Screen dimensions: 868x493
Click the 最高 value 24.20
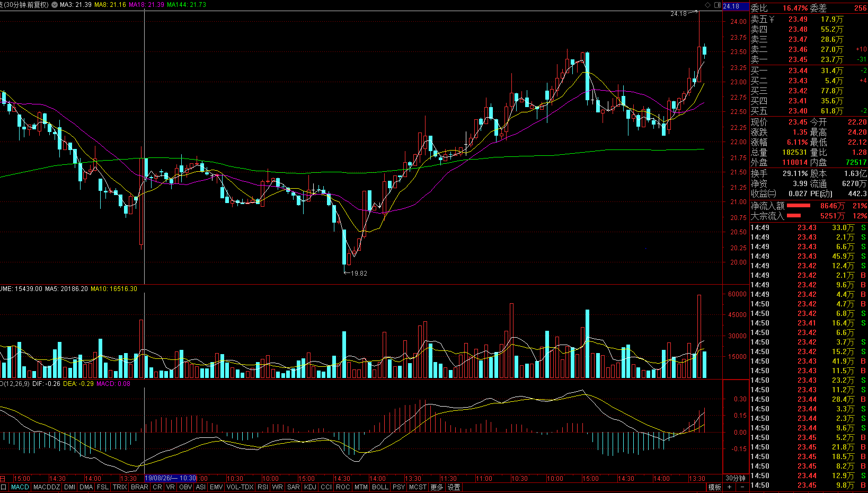click(x=857, y=132)
